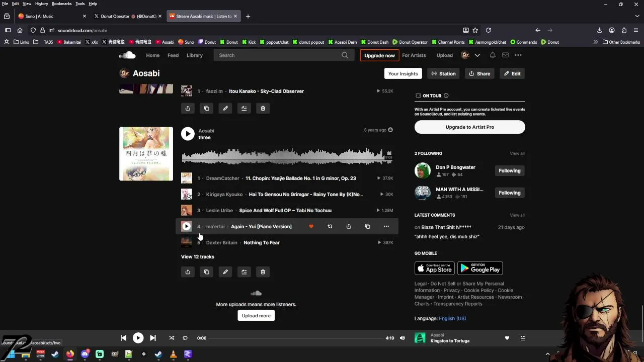Play the Again - Yui track row

[186, 227]
